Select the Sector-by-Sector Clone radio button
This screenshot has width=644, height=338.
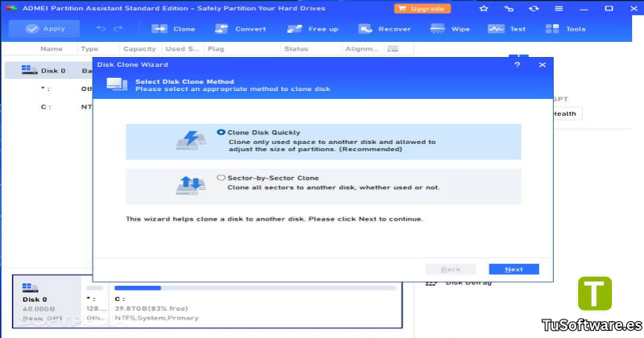[221, 178]
